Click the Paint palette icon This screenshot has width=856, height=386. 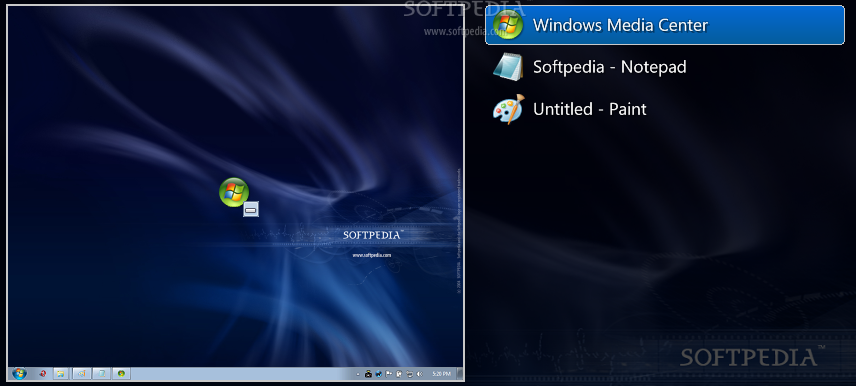pos(508,109)
